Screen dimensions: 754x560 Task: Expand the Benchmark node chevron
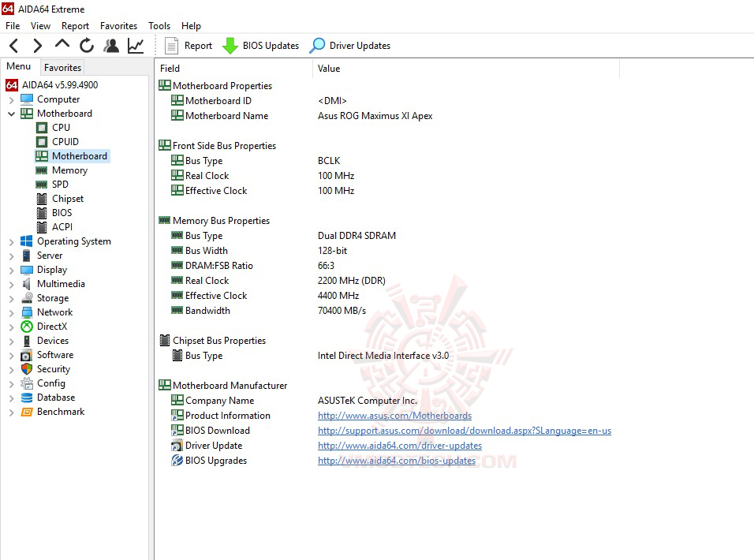coord(12,413)
